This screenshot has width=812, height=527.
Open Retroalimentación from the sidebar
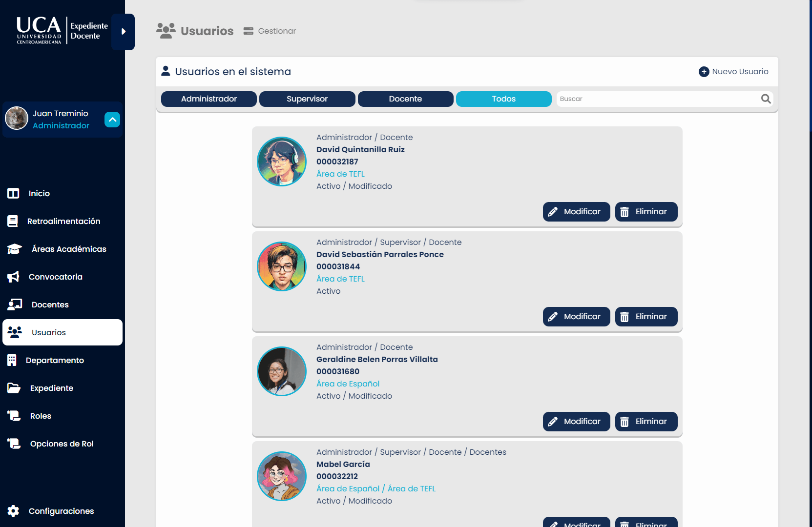click(62, 221)
